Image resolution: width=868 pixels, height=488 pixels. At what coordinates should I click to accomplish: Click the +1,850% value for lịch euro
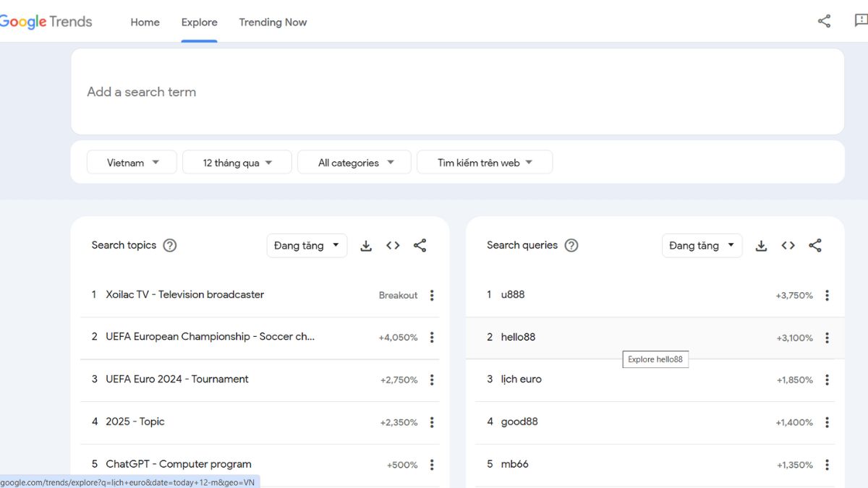(x=795, y=380)
